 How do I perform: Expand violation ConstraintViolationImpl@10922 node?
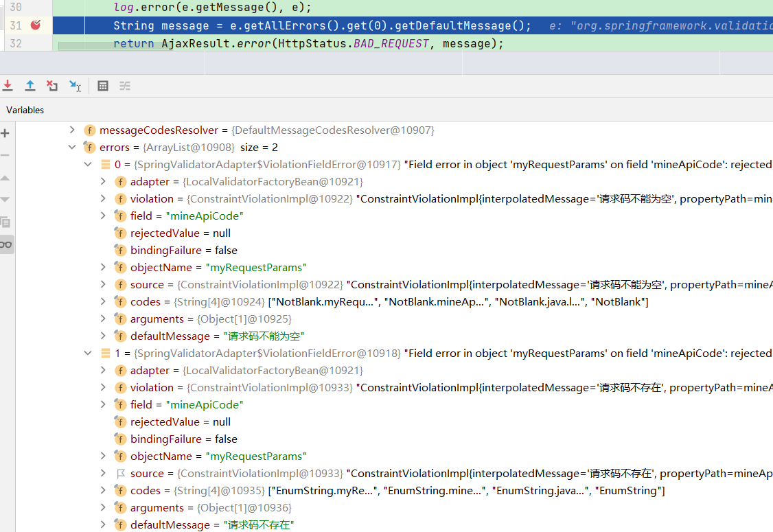coord(103,198)
